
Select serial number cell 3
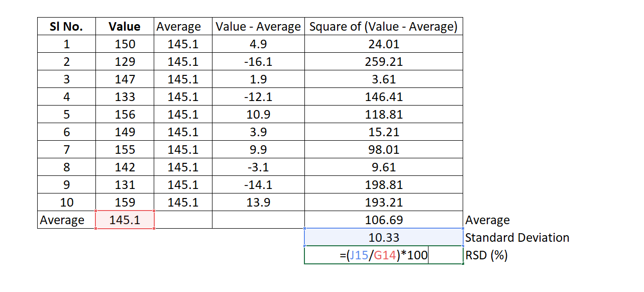coord(66,79)
